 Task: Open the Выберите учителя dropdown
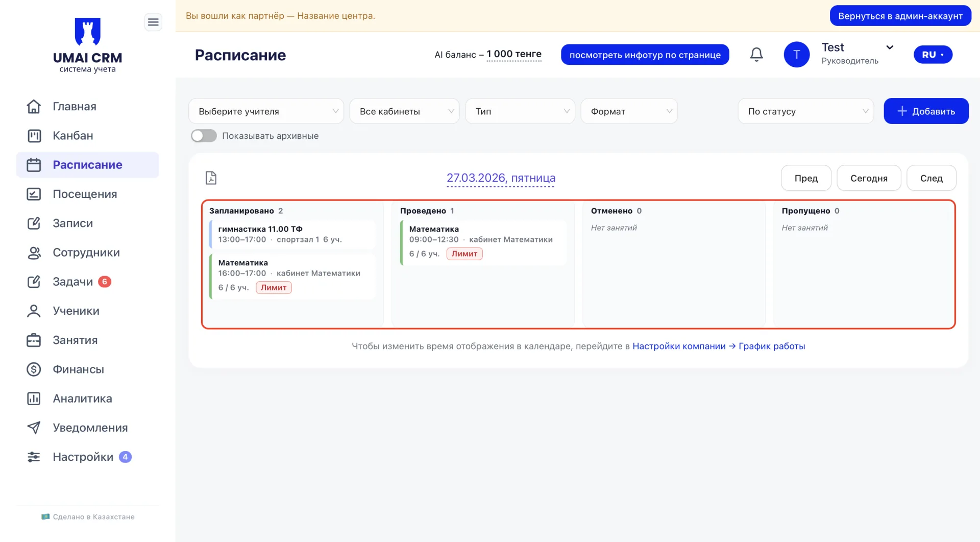(266, 111)
